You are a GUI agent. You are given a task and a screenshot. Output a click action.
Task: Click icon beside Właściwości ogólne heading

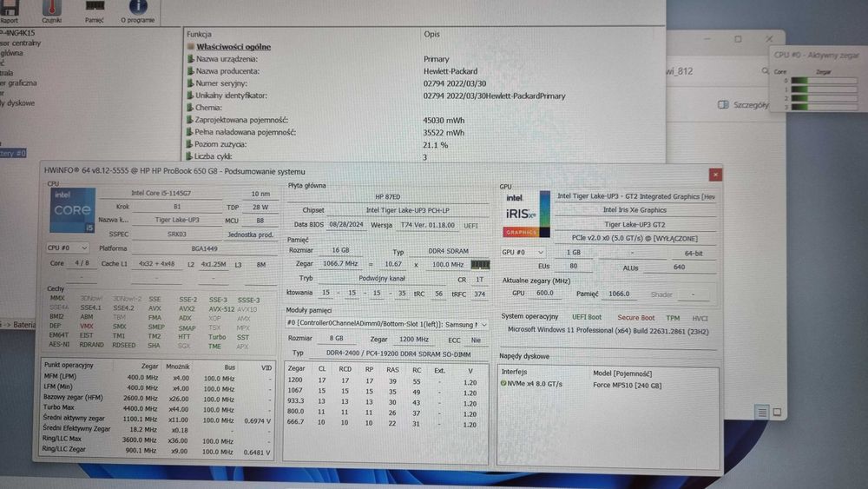(190, 47)
